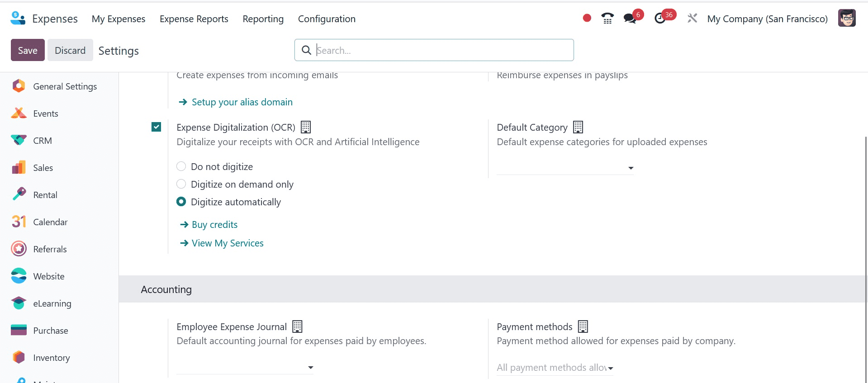Select the eLearning app icon
The height and width of the screenshot is (383, 868).
(x=19, y=303)
